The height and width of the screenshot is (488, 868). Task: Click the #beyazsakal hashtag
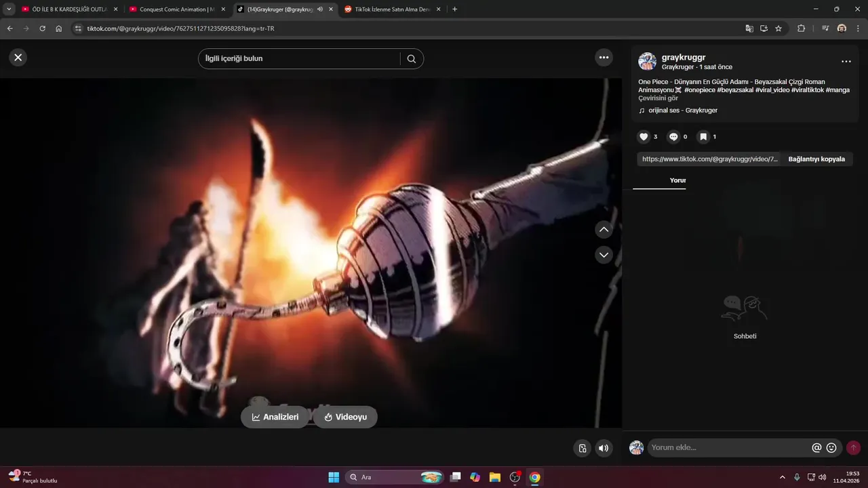735,90
